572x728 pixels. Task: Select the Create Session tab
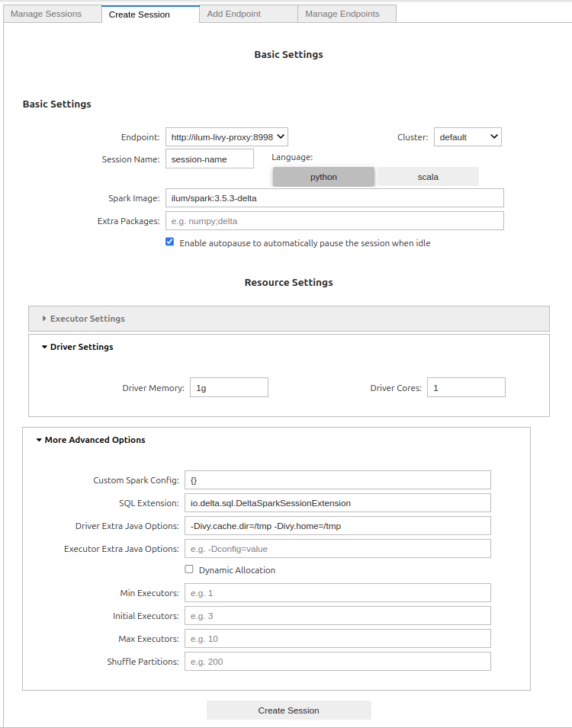pyautogui.click(x=139, y=14)
